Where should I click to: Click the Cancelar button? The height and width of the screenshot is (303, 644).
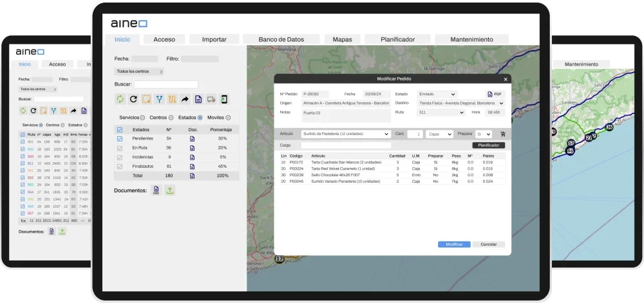[x=488, y=244]
